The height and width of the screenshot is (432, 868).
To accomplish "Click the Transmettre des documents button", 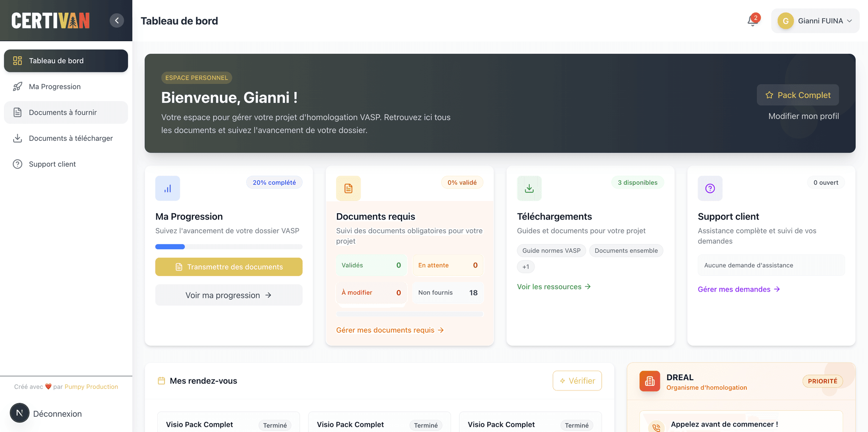I will click(x=228, y=267).
